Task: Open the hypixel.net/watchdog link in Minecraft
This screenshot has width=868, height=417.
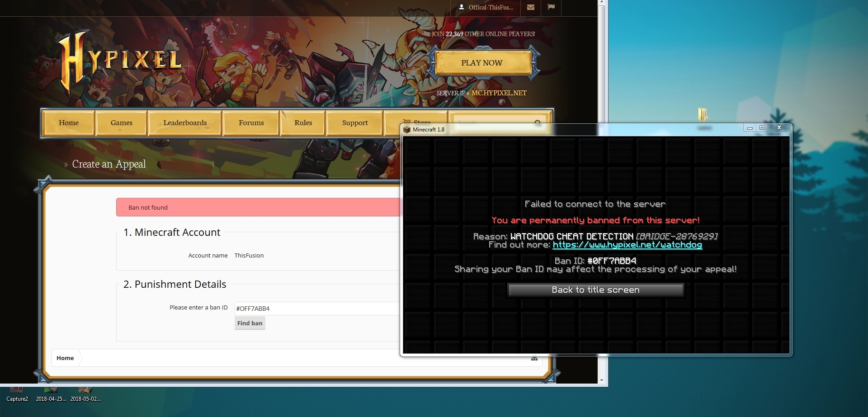Action: (627, 245)
